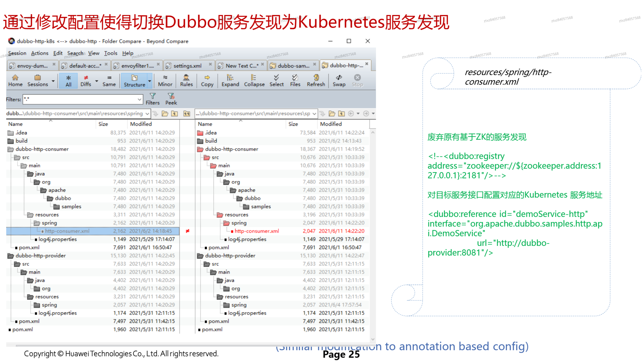Open the left folder path dropdown

[147, 113]
